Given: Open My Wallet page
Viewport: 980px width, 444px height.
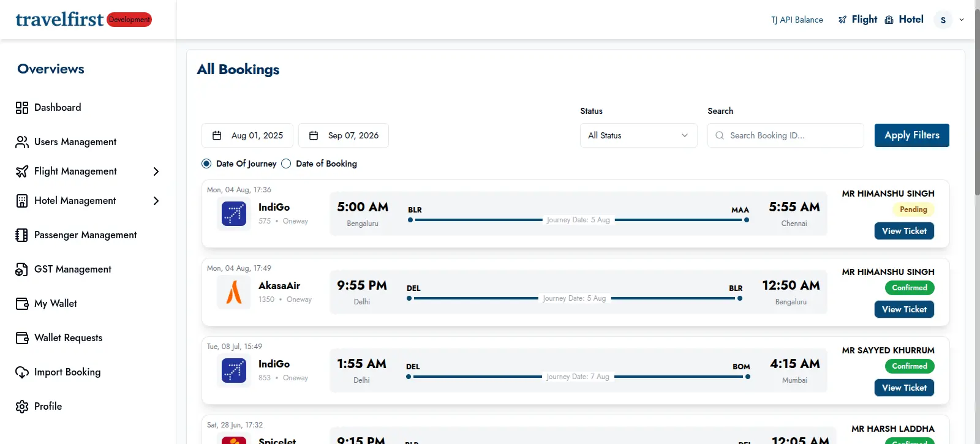Looking at the screenshot, I should (56, 304).
